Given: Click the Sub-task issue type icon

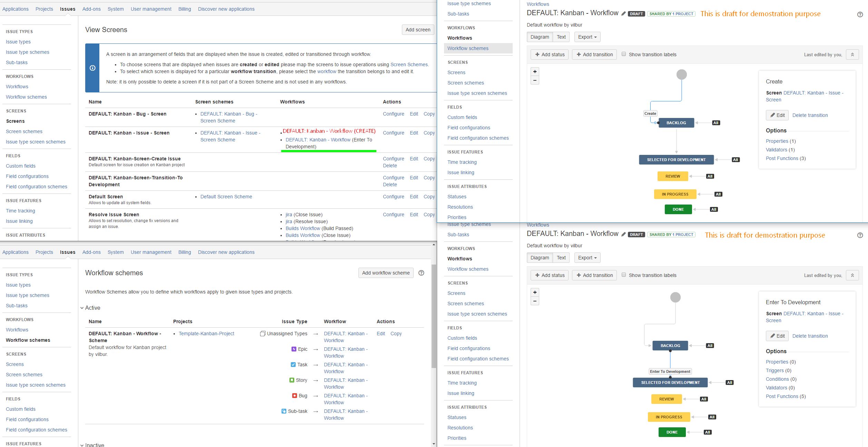Looking at the screenshot, I should 284,411.
